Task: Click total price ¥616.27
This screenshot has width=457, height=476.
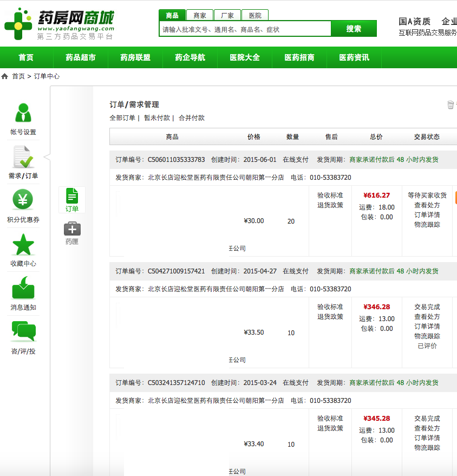Action: coord(376,195)
